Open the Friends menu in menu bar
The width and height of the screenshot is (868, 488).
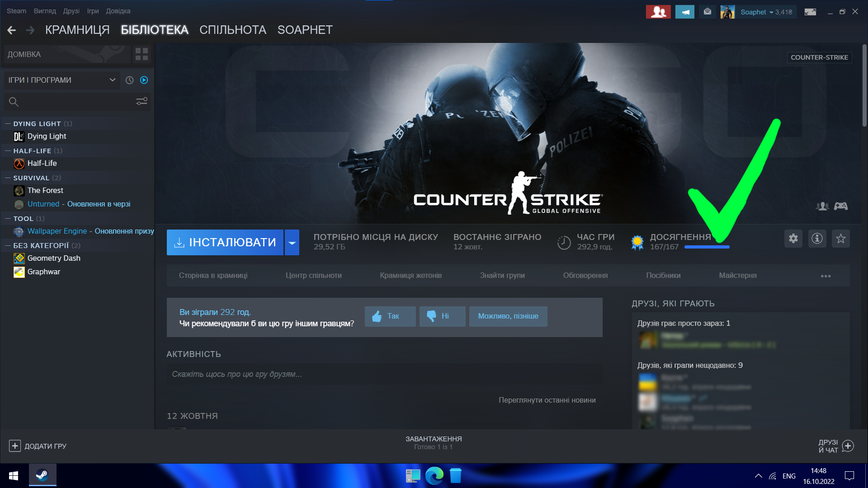pyautogui.click(x=71, y=11)
